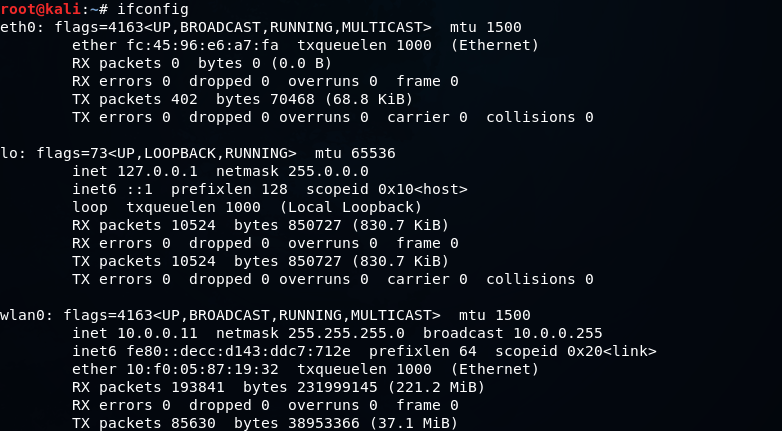Viewport: 782px width, 431px height.
Task: Click wlan0 IP address 10.0.0.11
Action: pyautogui.click(x=158, y=333)
